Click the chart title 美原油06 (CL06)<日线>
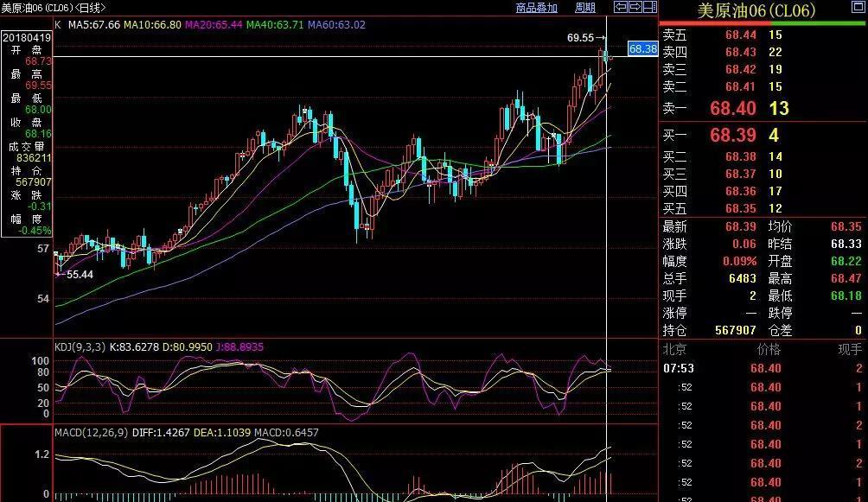 click(53, 8)
